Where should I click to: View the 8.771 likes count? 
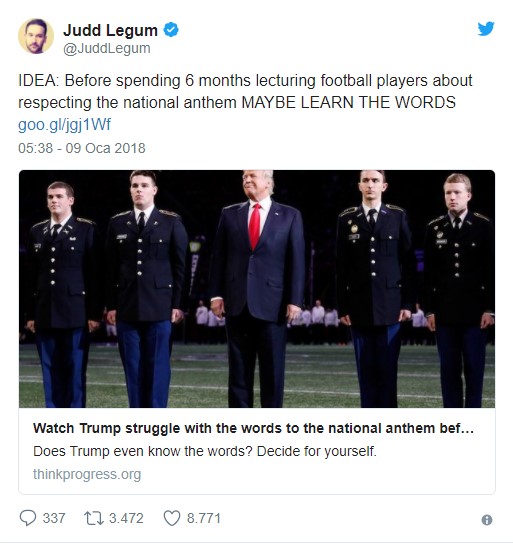point(204,518)
